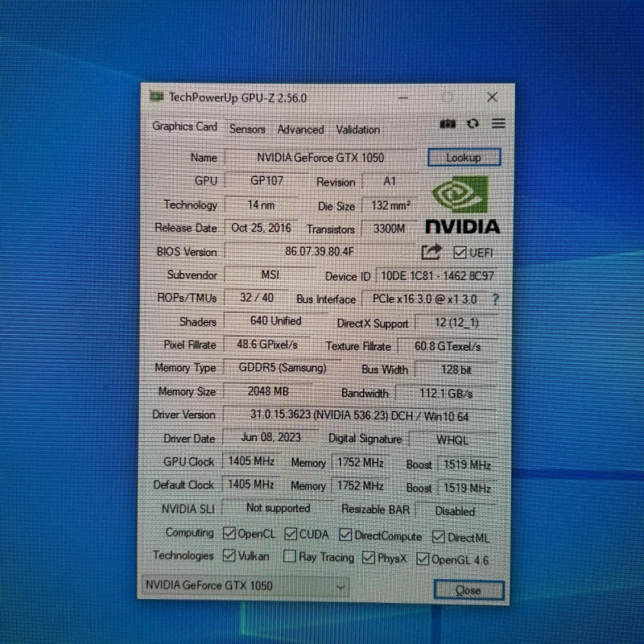The width and height of the screenshot is (644, 644).
Task: Switch to the Advanced tab
Action: 301,129
